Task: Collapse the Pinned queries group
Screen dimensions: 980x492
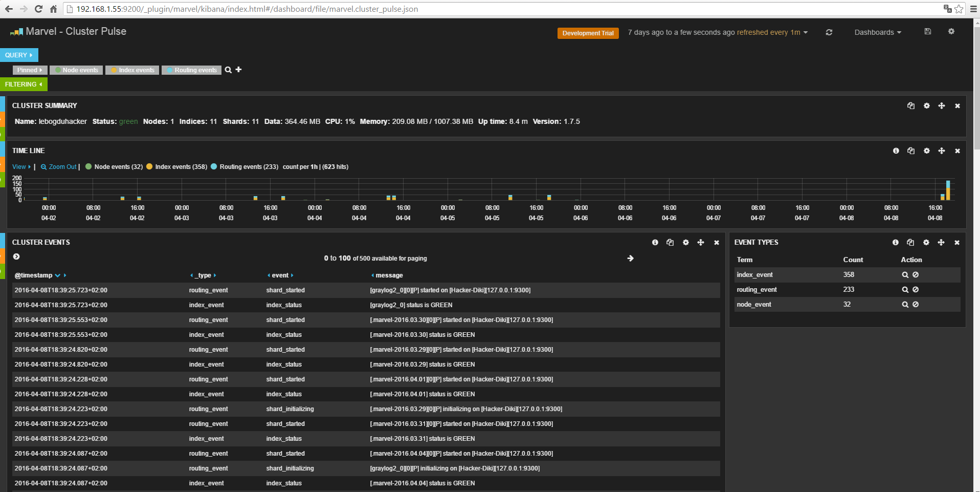Action: pos(30,70)
